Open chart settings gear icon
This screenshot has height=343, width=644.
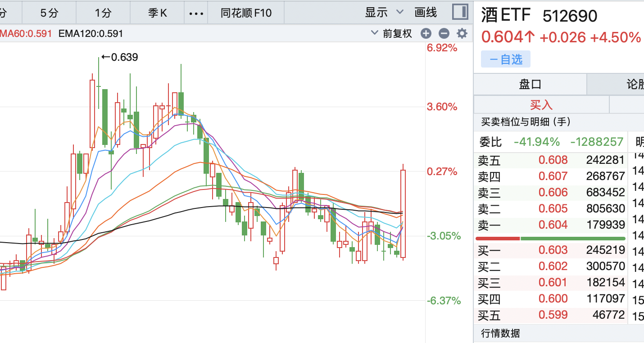coord(462,33)
